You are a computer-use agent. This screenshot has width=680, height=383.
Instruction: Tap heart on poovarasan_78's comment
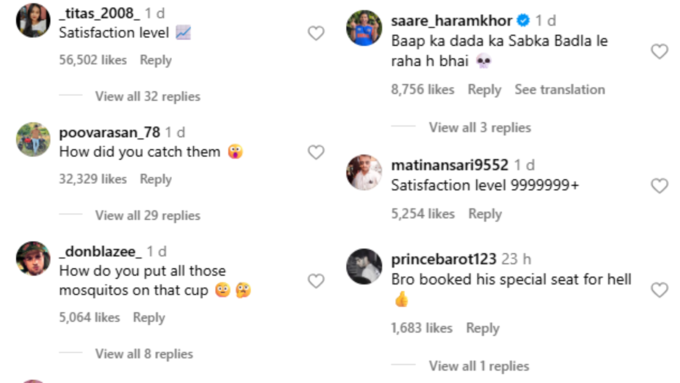click(316, 152)
